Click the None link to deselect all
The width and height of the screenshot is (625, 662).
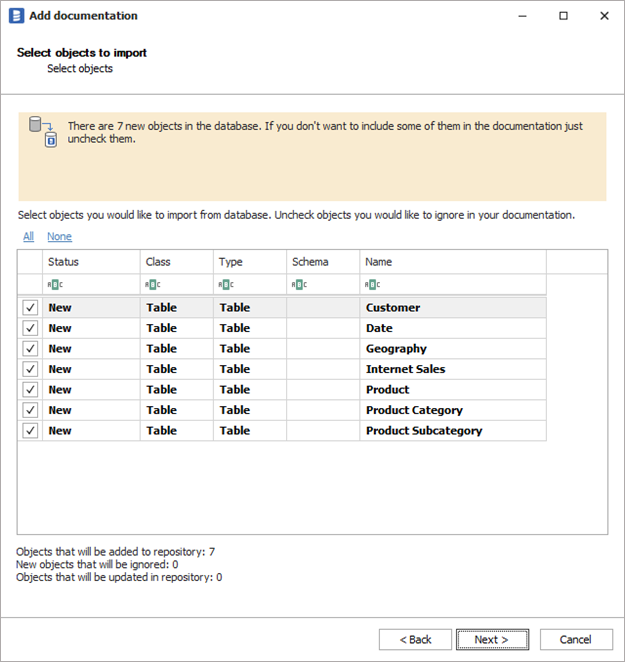click(59, 237)
